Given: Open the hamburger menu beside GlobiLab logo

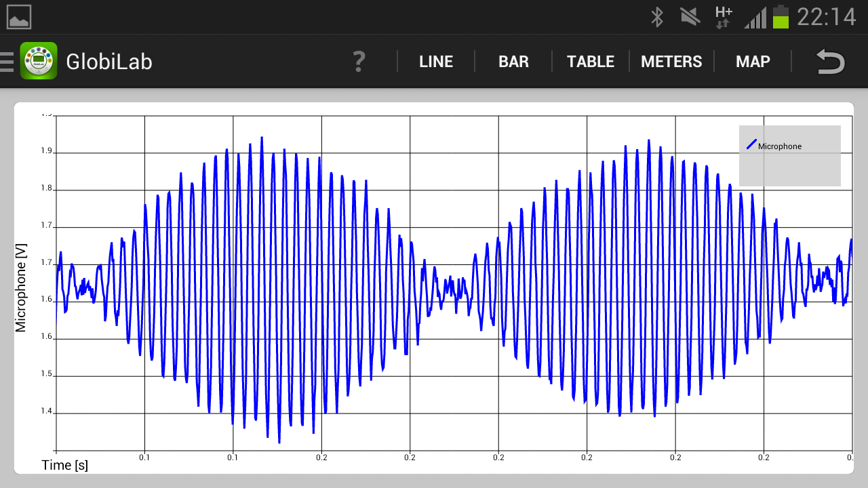Looking at the screenshot, I should coord(7,62).
